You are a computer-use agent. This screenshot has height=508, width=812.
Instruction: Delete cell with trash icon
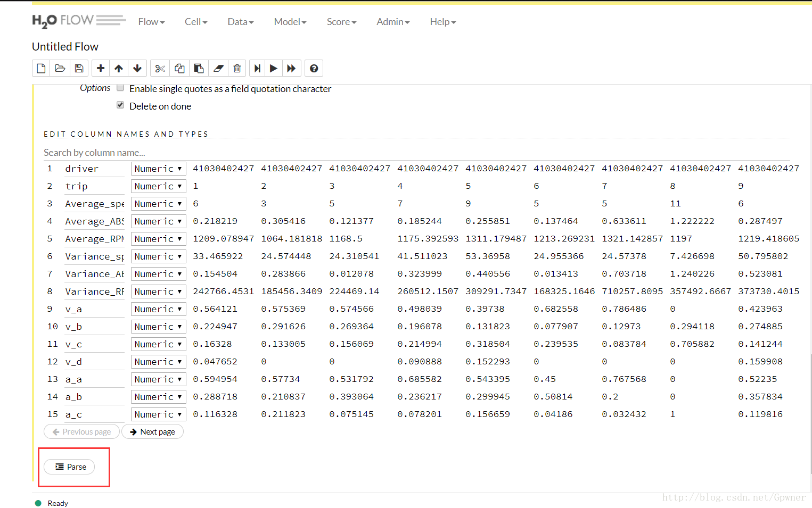pos(237,68)
